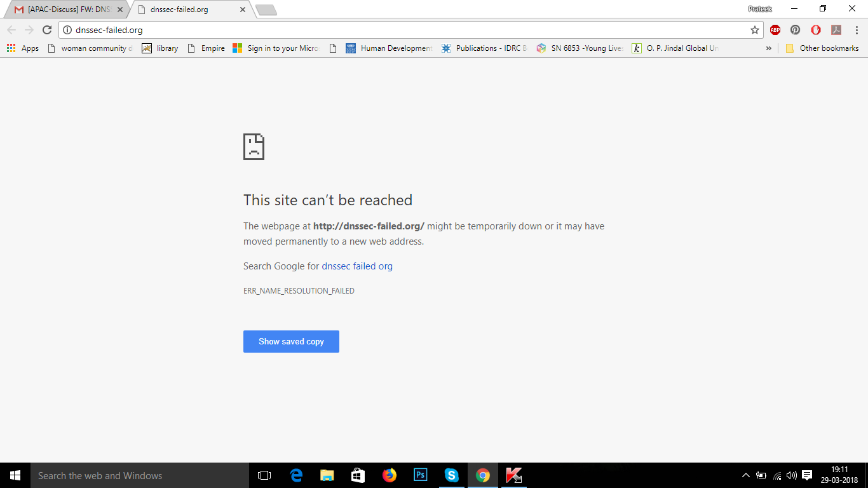Click the address bar URL field
Screen dimensions: 868x488
coord(407,30)
